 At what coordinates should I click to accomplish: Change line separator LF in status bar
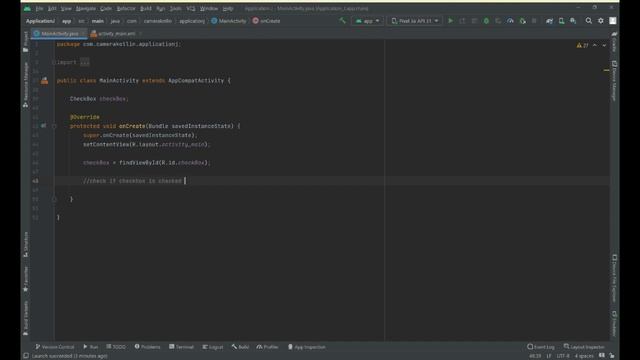tap(549, 356)
